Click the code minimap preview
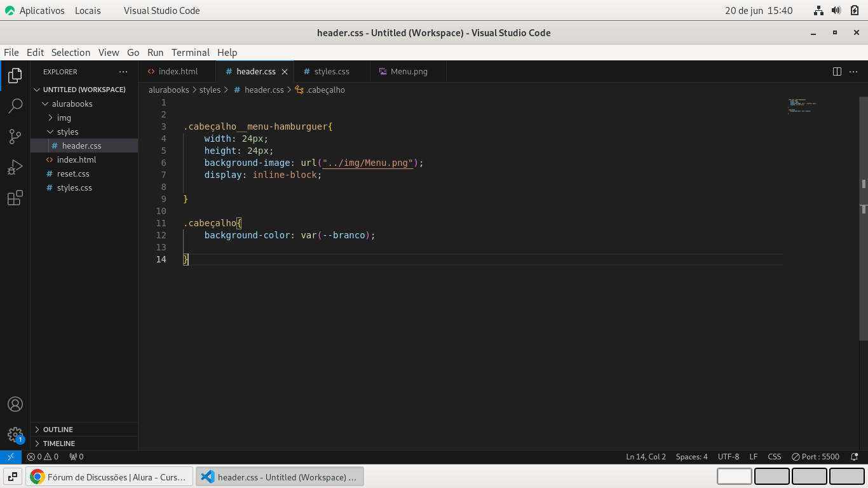This screenshot has height=488, width=868. tap(802, 105)
